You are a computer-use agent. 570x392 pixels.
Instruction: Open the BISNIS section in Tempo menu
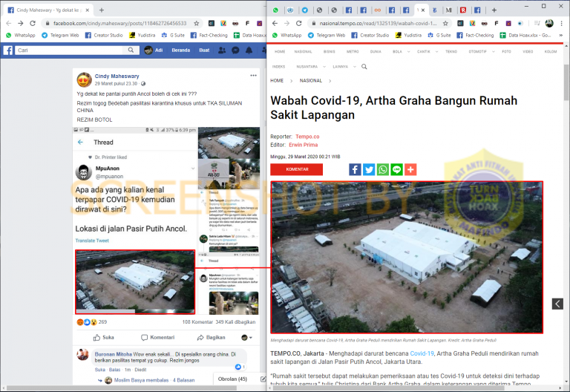point(329,52)
